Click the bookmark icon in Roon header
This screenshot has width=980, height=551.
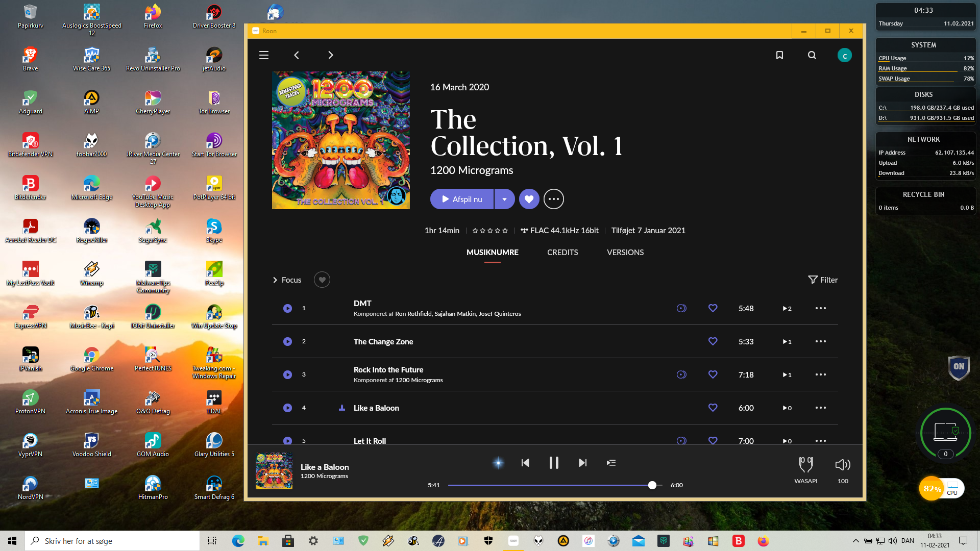[x=779, y=55]
